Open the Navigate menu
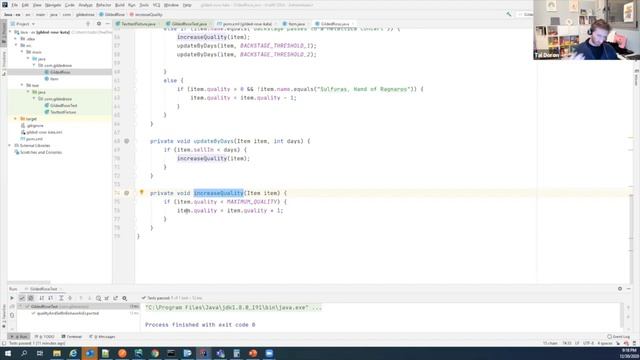The image size is (640, 360). coord(53,5)
